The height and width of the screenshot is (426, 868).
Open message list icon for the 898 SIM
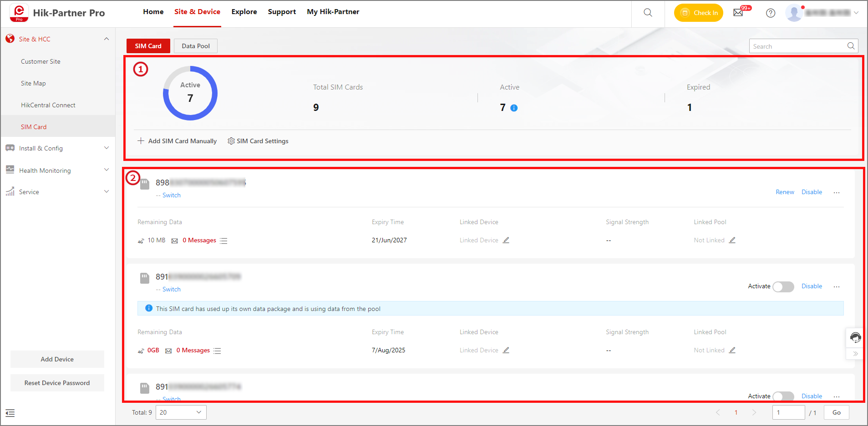point(223,241)
